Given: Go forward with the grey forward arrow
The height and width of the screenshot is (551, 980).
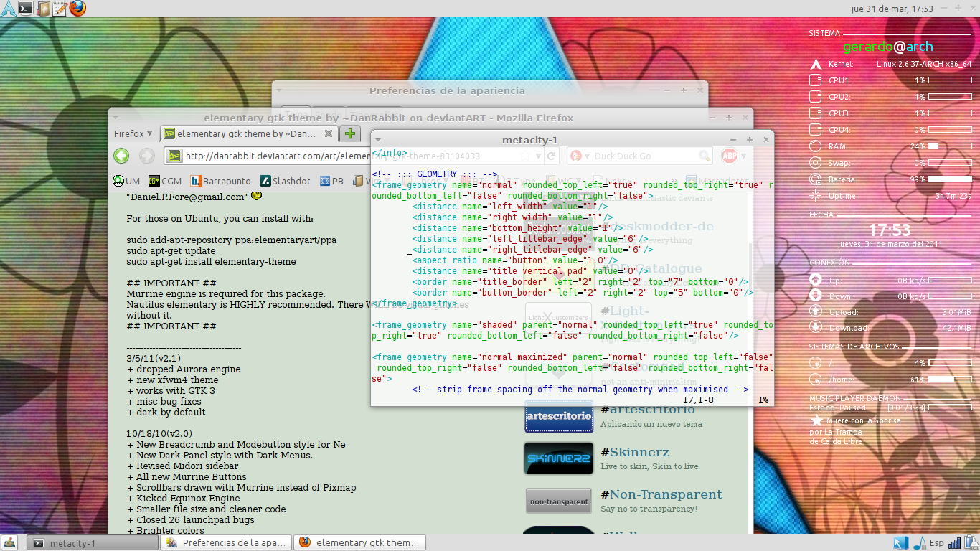Looking at the screenshot, I should [146, 156].
